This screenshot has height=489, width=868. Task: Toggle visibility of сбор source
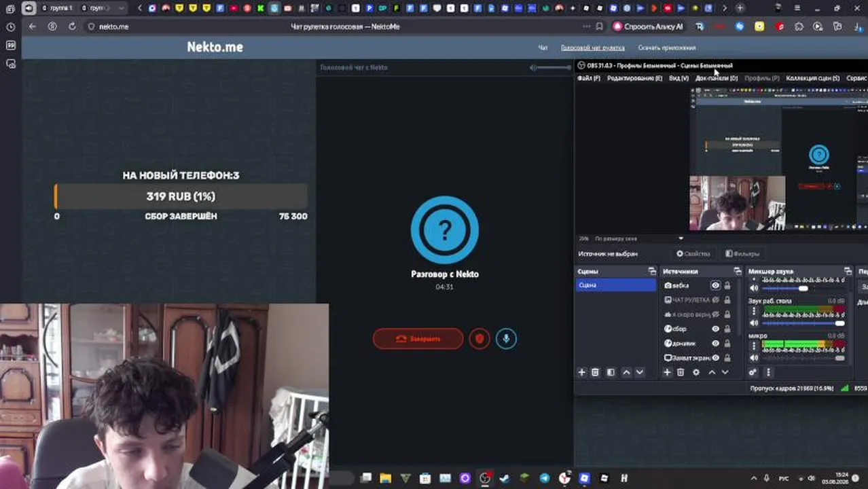(715, 329)
